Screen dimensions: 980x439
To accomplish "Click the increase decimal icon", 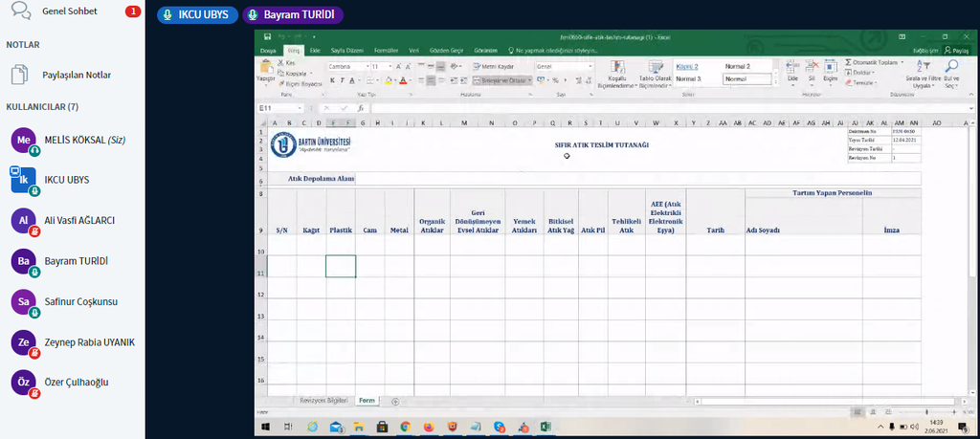I will (x=579, y=80).
